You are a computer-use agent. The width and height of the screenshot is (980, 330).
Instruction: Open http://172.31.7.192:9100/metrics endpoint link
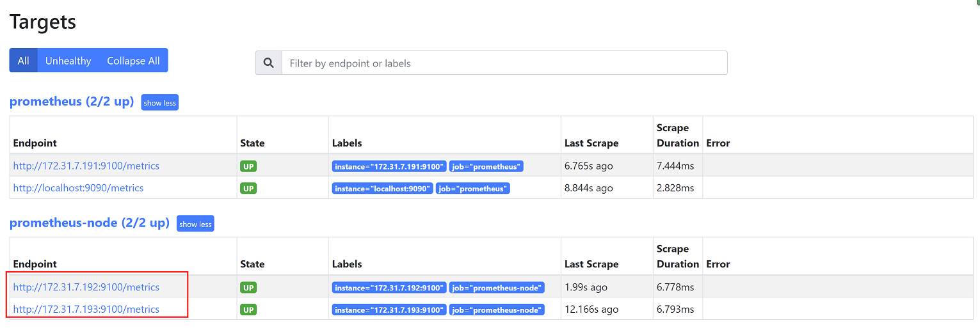click(86, 287)
